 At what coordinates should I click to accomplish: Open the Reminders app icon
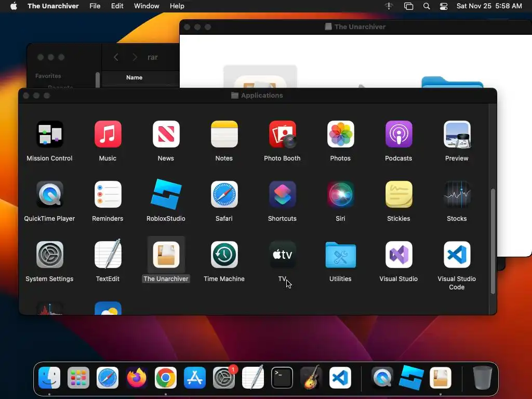(x=108, y=194)
